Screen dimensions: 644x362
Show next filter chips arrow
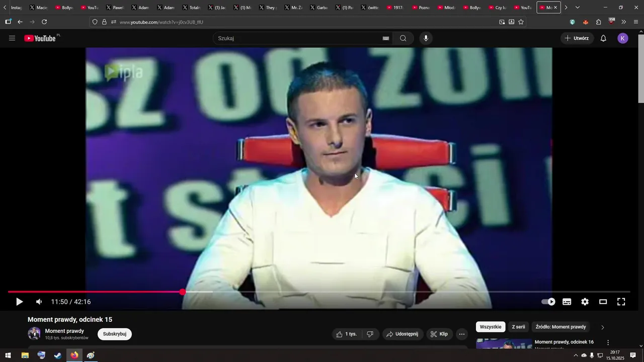(603, 327)
